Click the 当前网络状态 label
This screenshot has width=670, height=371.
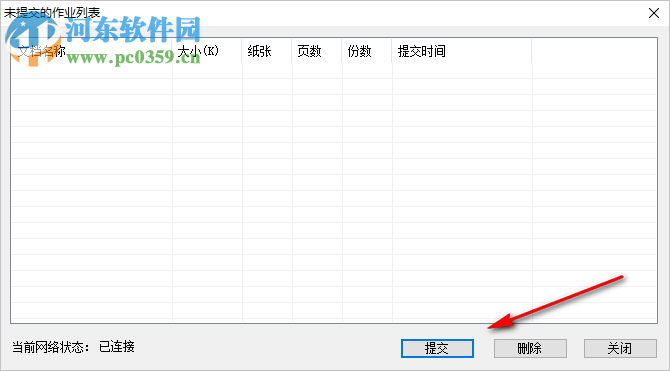(50, 346)
